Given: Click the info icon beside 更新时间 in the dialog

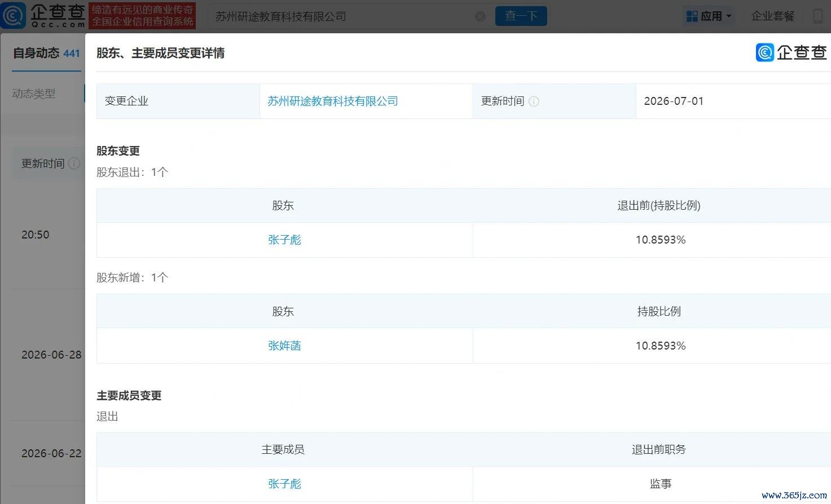Looking at the screenshot, I should [534, 101].
